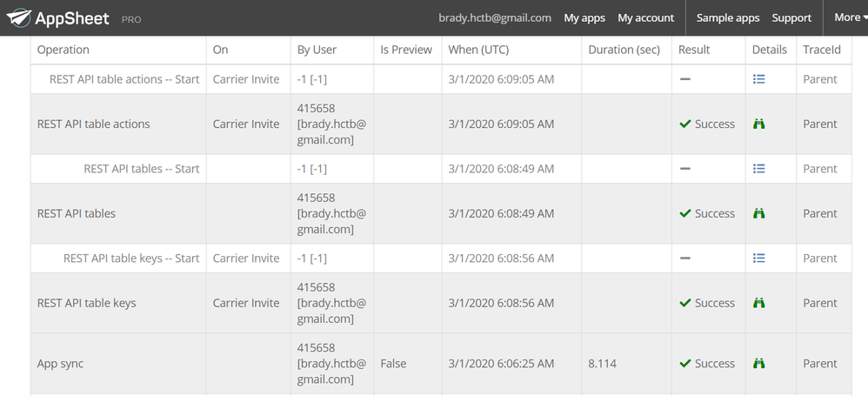Click brady.hctb@gmail.com account email
Screen dimensions: 868x396
click(495, 17)
